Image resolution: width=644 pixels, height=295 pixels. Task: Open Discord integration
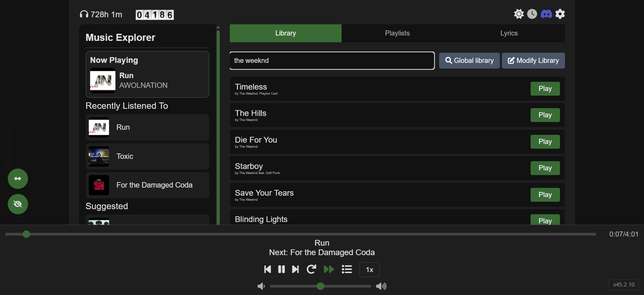[546, 14]
